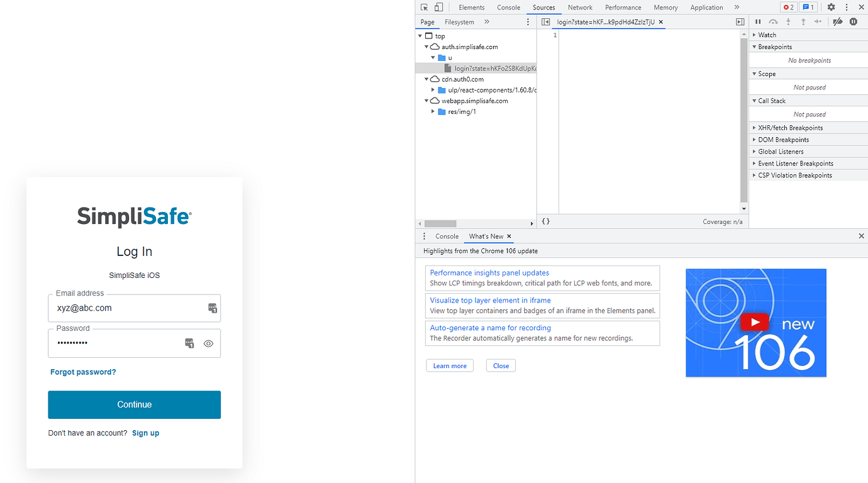Show more DevTools panels chevron
868x483 pixels.
pyautogui.click(x=737, y=8)
